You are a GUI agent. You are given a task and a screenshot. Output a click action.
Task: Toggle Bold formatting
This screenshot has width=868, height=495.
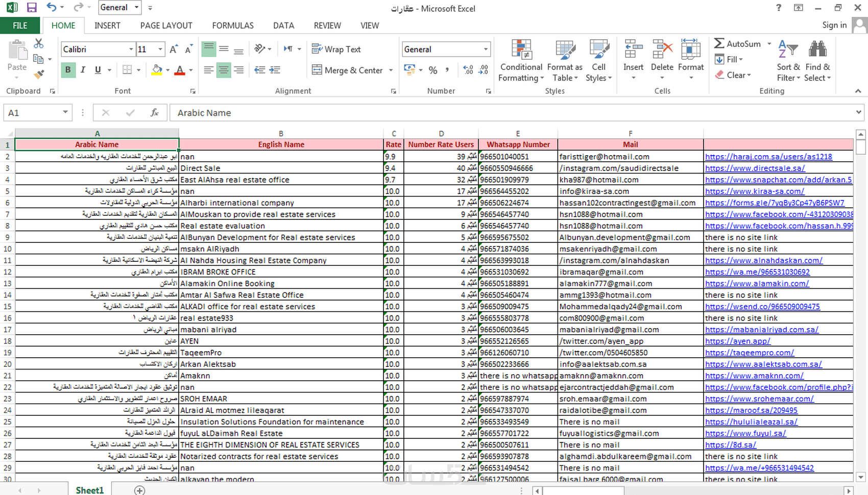[x=68, y=70]
